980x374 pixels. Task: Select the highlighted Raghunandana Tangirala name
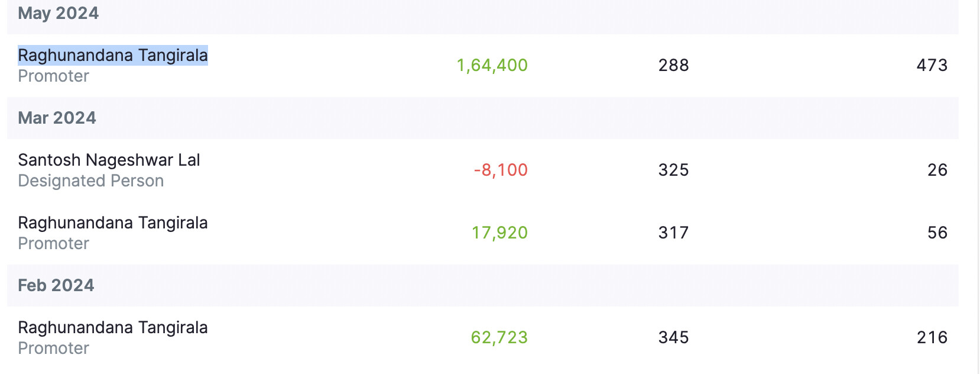point(113,55)
